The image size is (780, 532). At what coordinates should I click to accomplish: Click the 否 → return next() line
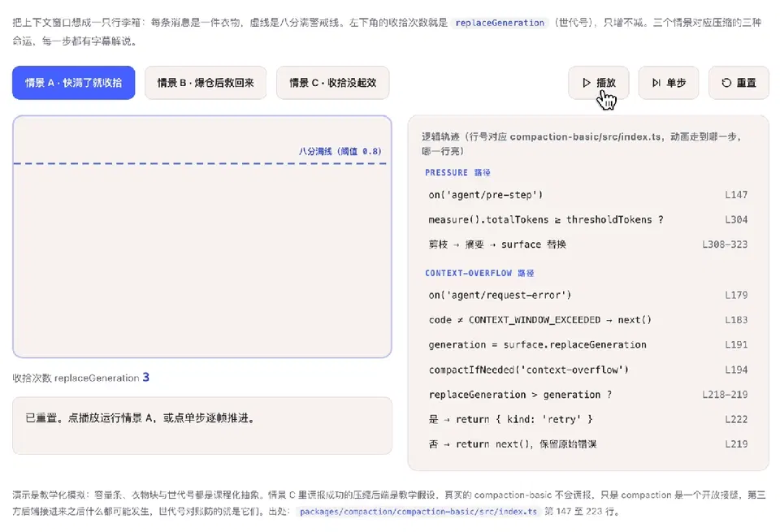tap(588, 444)
